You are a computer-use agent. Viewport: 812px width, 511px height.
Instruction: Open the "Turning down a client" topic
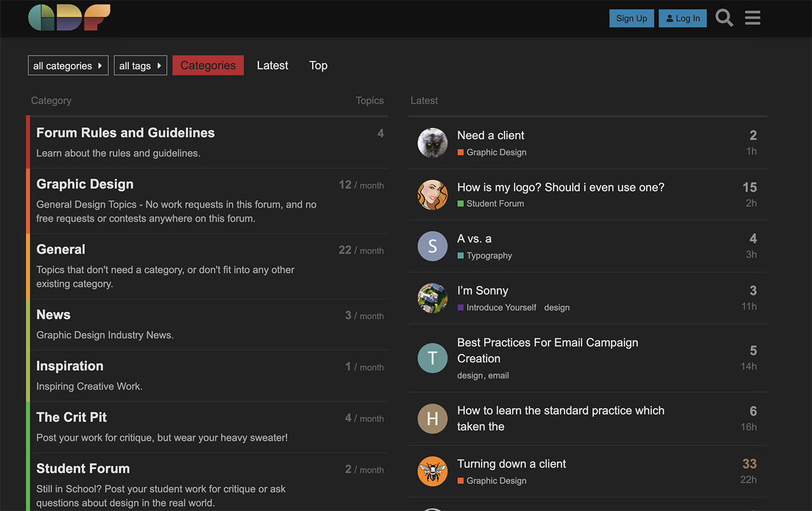[511, 464]
